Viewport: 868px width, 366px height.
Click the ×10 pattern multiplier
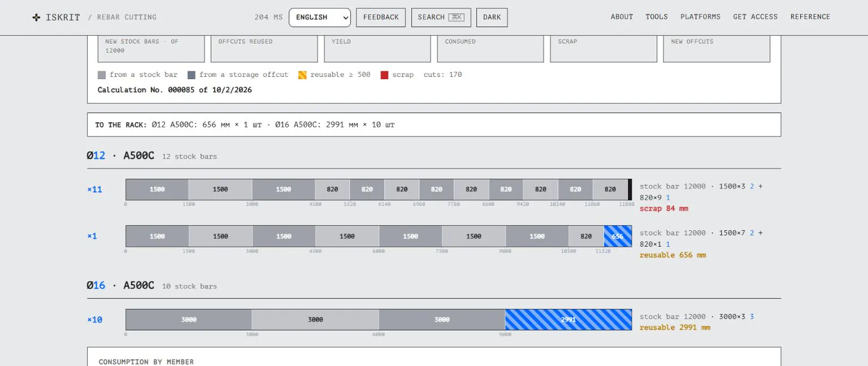pos(94,320)
